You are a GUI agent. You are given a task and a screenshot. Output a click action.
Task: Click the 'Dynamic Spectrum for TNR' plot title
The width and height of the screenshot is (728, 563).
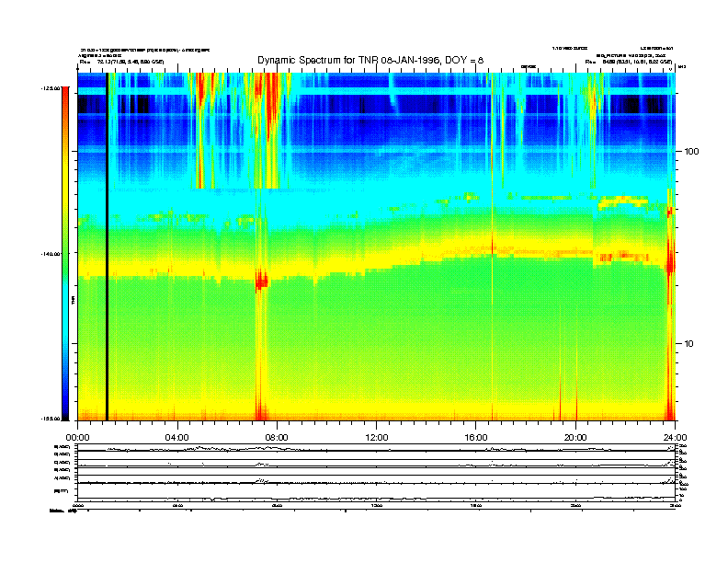tap(370, 61)
